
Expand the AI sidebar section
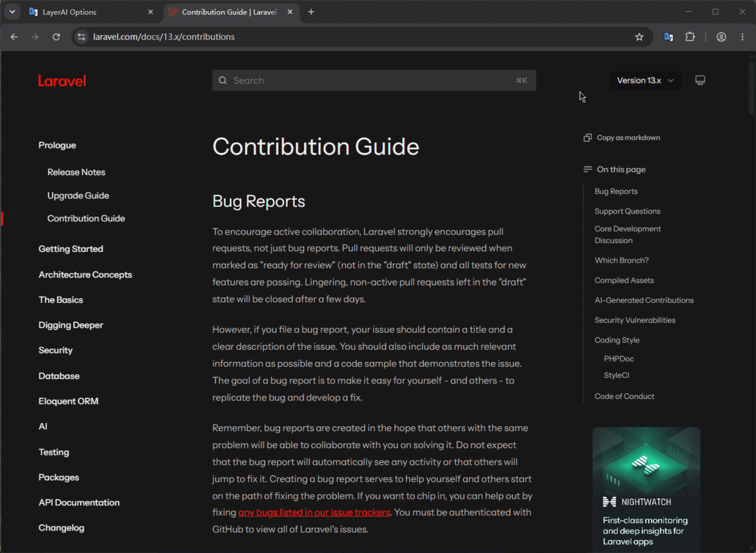coord(43,427)
